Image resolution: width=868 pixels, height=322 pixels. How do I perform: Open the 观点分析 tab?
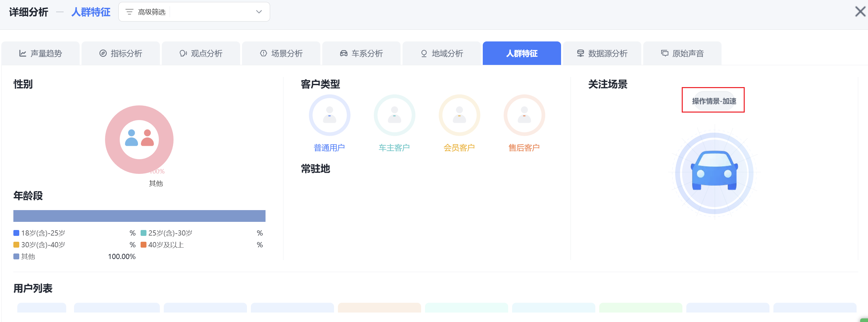click(x=201, y=53)
